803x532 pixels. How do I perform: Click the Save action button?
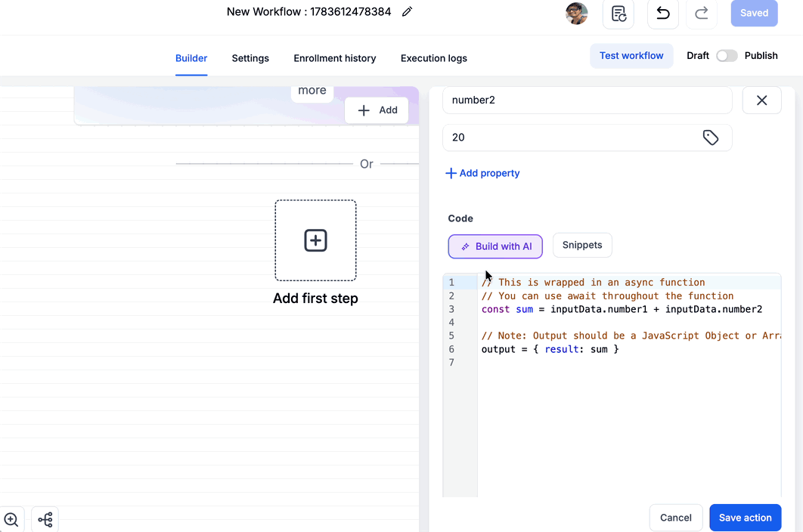(x=745, y=518)
